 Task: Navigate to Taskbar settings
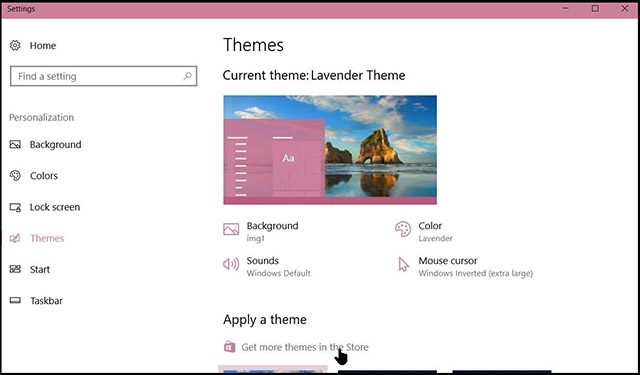tap(46, 301)
